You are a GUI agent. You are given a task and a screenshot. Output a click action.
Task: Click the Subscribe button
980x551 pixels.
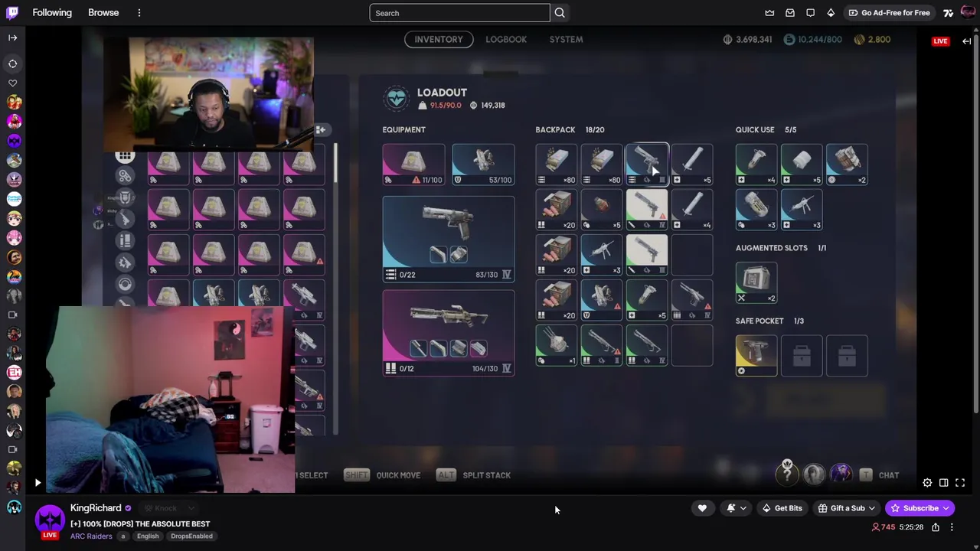coord(920,508)
